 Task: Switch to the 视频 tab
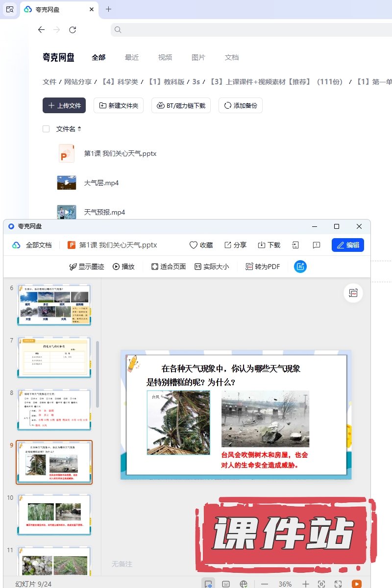tap(165, 57)
